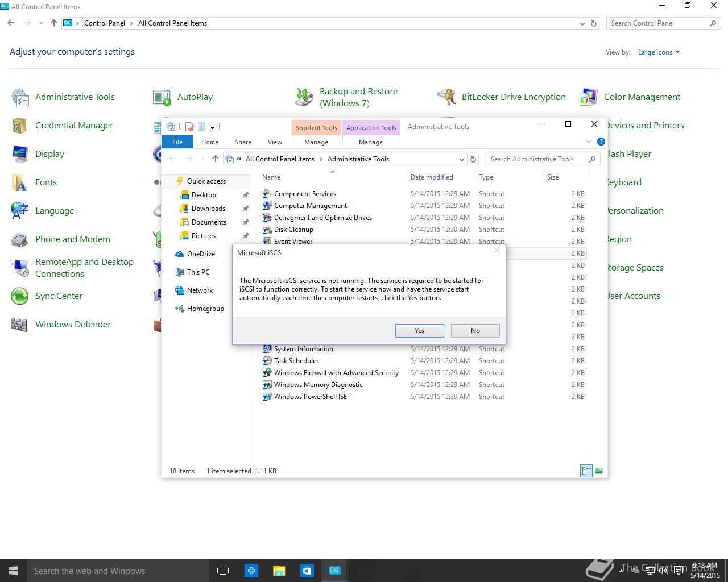Open RemoteApp and Desktop Connections icon

(20, 268)
